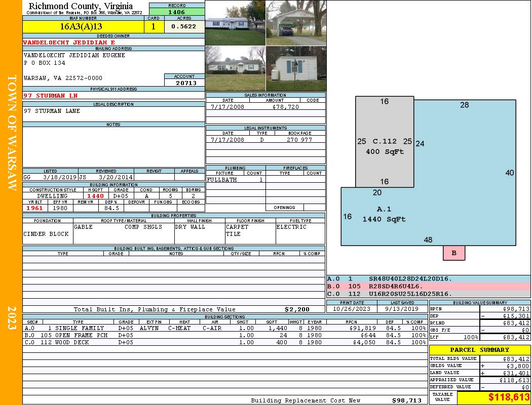Click the acres value 0.5622
The width and height of the screenshot is (532, 405).
point(184,27)
